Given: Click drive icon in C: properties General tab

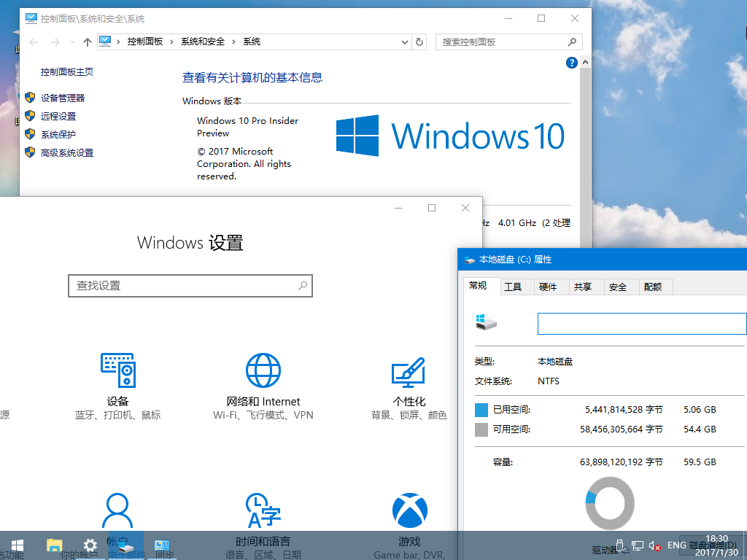Looking at the screenshot, I should (487, 322).
